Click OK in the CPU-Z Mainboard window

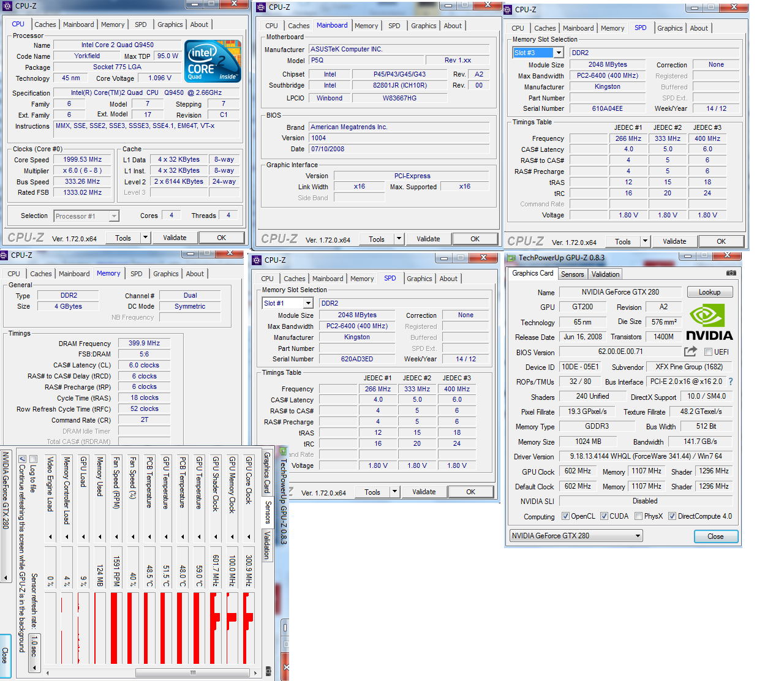pos(475,239)
